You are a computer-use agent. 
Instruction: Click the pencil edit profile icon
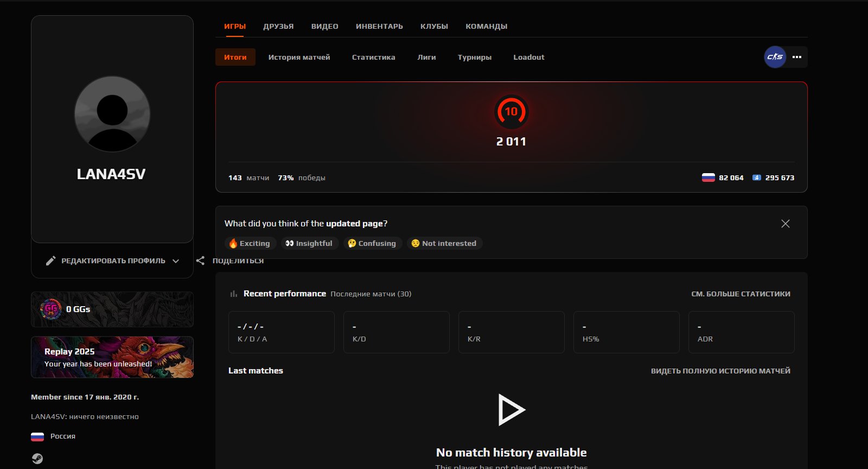(x=50, y=261)
